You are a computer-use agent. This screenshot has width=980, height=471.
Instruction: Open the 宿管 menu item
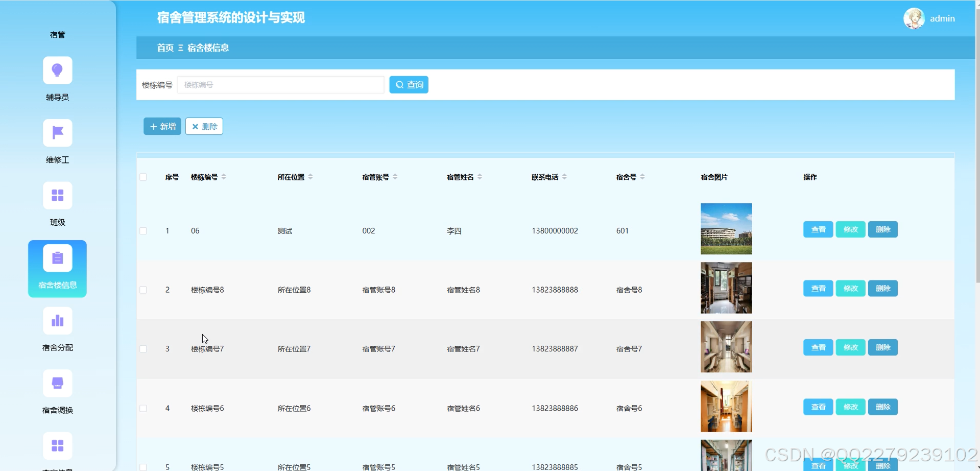pyautogui.click(x=57, y=35)
